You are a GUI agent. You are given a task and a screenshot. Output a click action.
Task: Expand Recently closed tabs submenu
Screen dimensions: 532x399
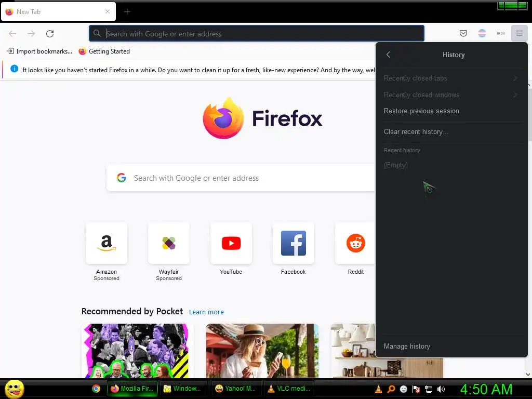tap(451, 78)
